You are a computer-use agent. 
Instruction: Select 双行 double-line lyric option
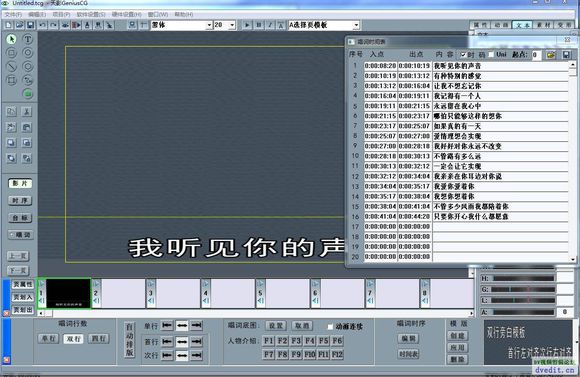tap(73, 339)
